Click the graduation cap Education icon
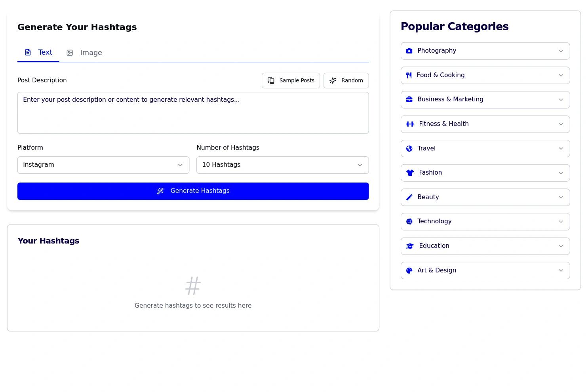 410,246
